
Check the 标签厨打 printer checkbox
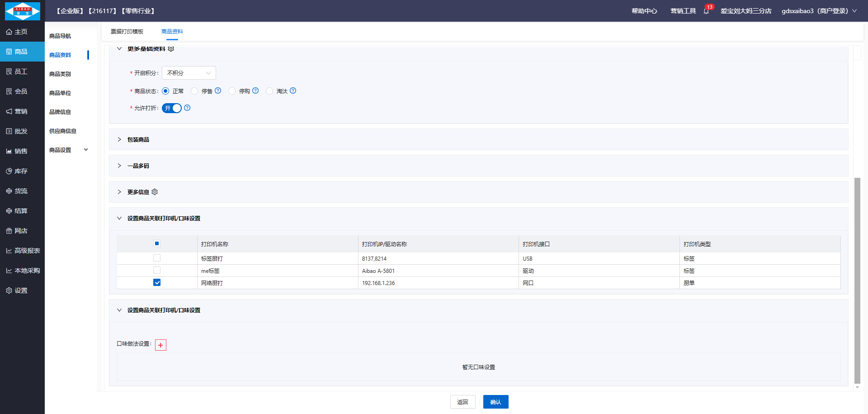[x=157, y=258]
